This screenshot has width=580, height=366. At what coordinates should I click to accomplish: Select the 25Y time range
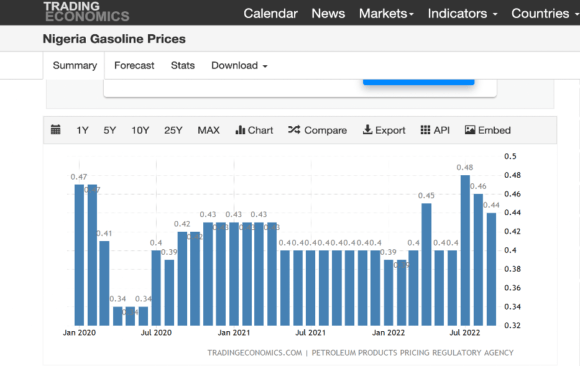coord(173,130)
